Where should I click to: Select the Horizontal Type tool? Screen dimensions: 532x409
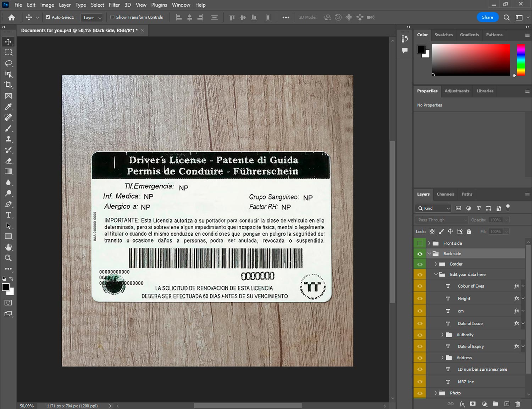click(x=8, y=215)
